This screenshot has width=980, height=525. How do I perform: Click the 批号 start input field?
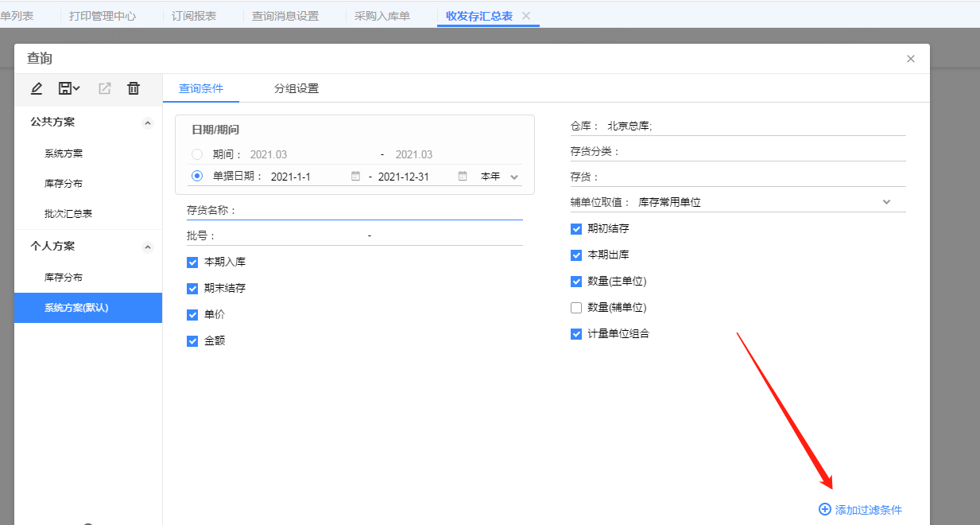pos(292,236)
